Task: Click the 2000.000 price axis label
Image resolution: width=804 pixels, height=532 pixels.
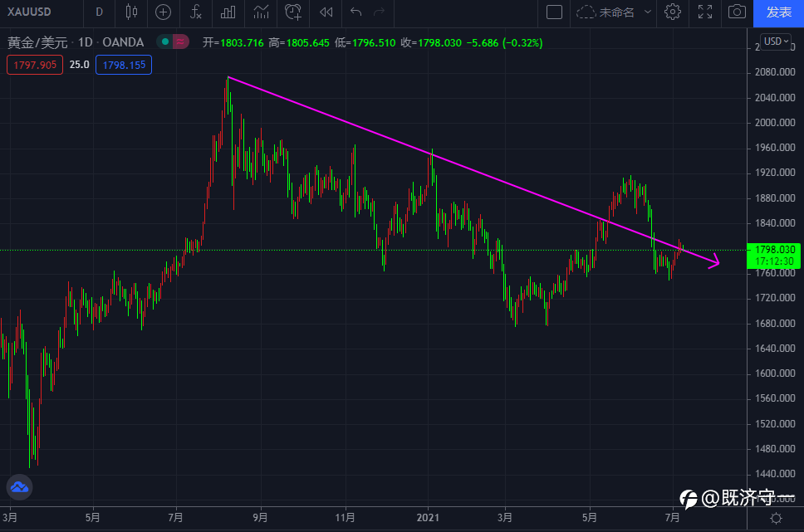Action: coord(775,123)
